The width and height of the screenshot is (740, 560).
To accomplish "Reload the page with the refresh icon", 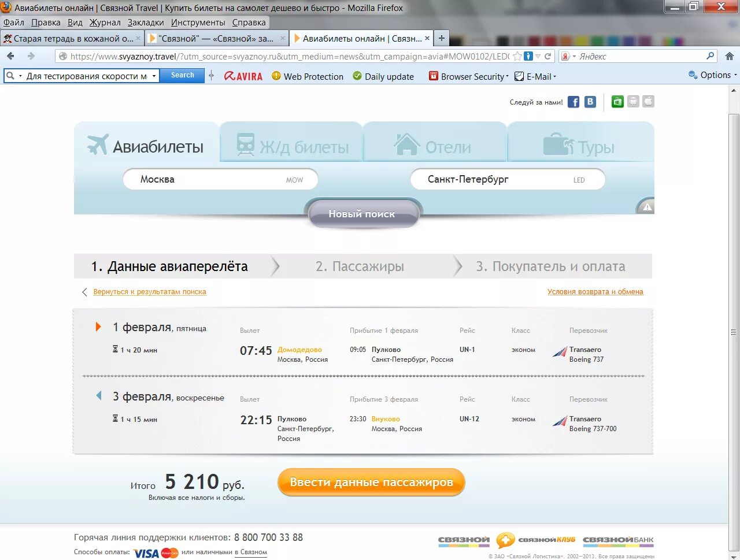I will pyautogui.click(x=547, y=56).
